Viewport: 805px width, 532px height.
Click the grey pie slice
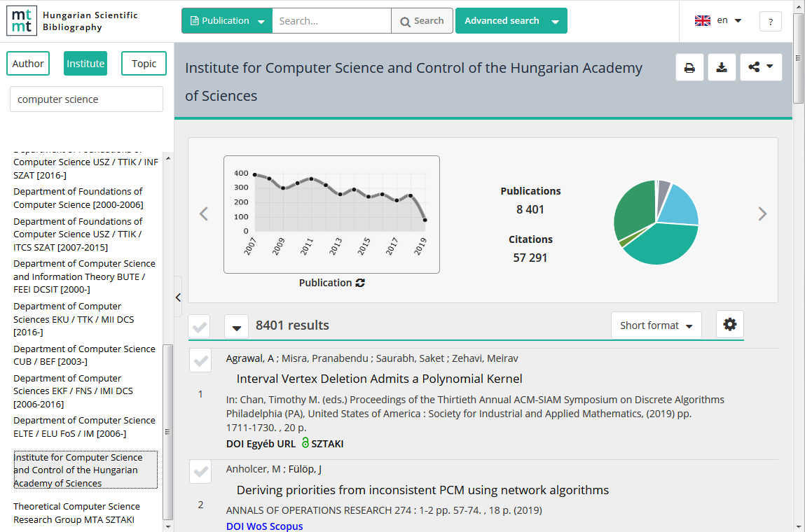pyautogui.click(x=663, y=192)
